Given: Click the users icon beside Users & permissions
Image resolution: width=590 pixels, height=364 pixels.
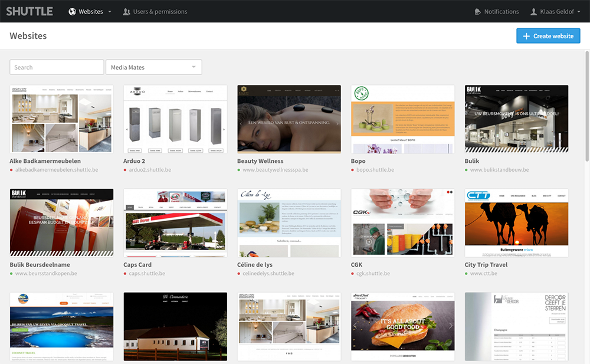Looking at the screenshot, I should pos(126,12).
